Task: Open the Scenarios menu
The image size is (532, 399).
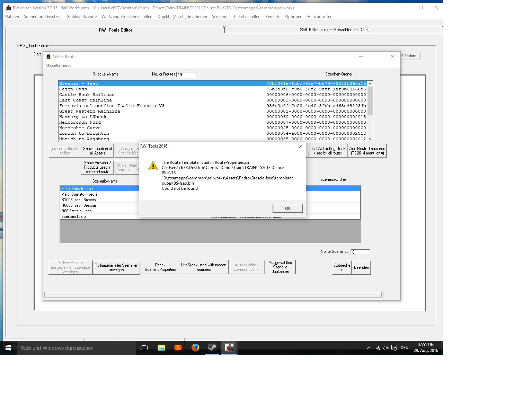Action: click(221, 17)
